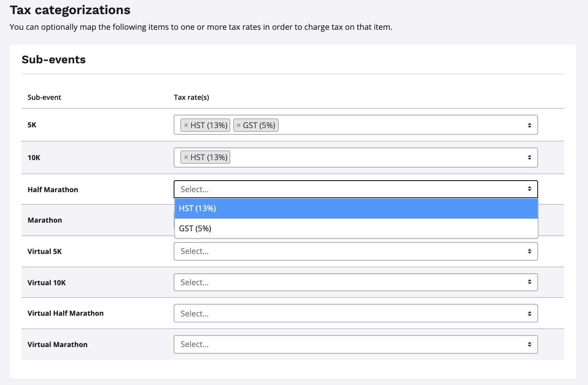Click the 10K row dropdown arrow icon
The height and width of the screenshot is (385, 588).
(529, 157)
